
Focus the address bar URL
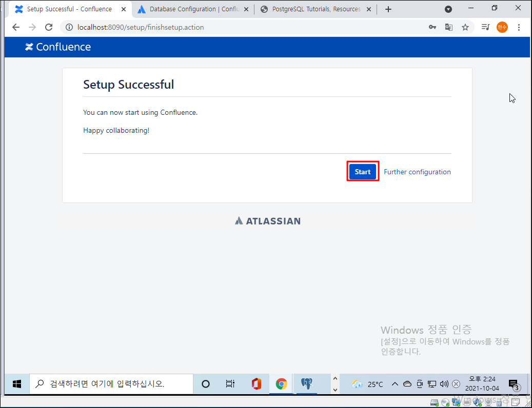point(141,27)
